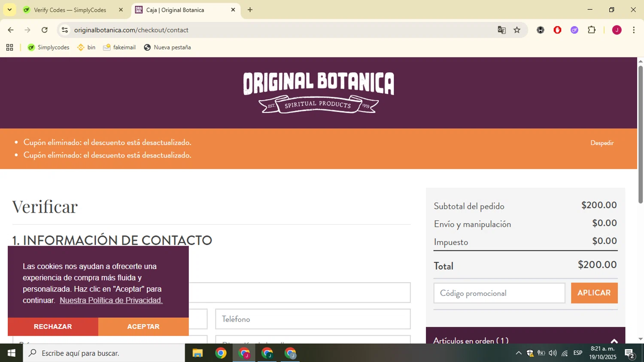Screen dimensions: 644x362
Task: Open the dark circular W extension icon
Action: [541, 30]
